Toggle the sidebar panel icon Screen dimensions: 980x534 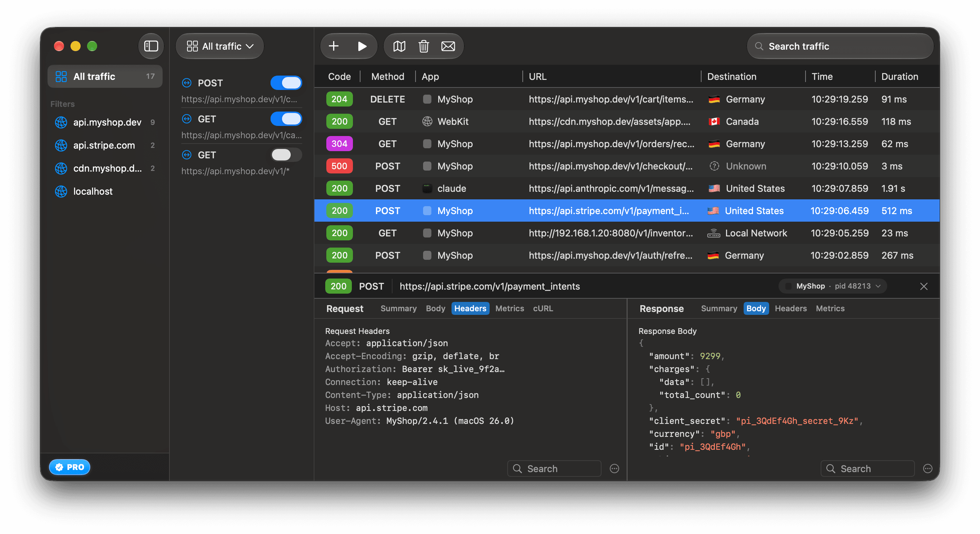(x=151, y=46)
